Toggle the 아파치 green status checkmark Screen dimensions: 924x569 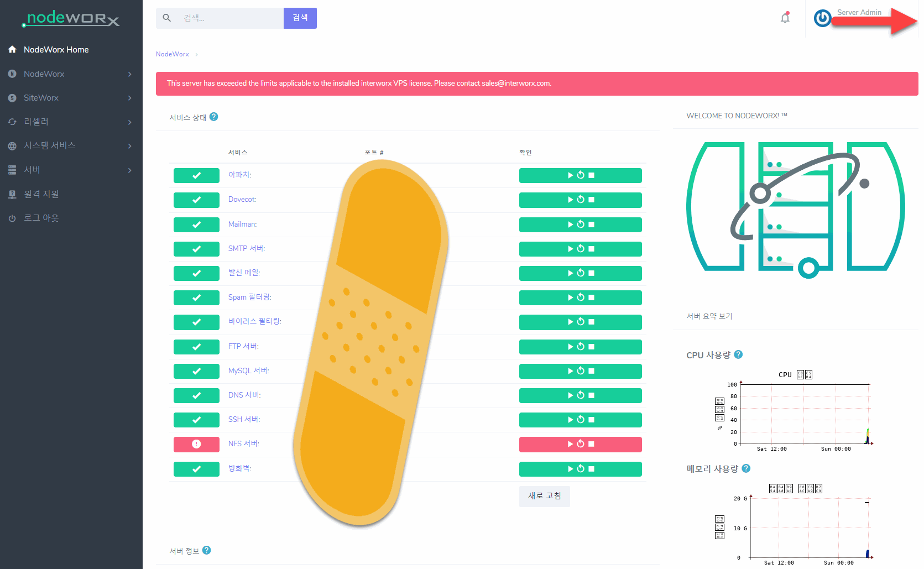tap(196, 175)
